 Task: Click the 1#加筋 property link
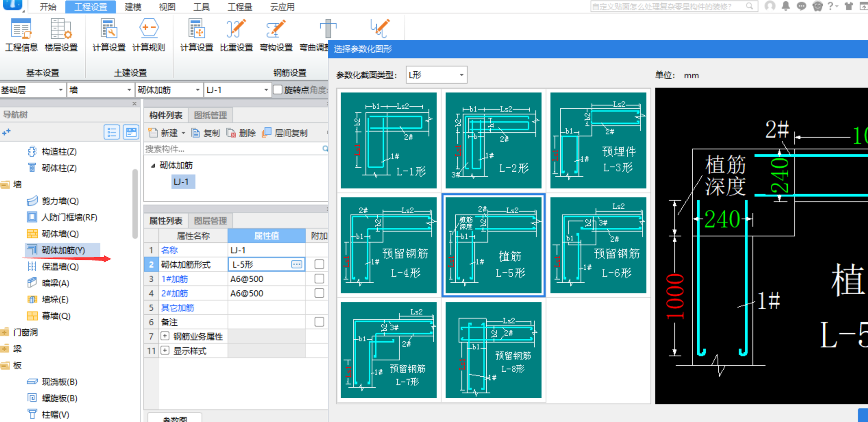tap(174, 279)
